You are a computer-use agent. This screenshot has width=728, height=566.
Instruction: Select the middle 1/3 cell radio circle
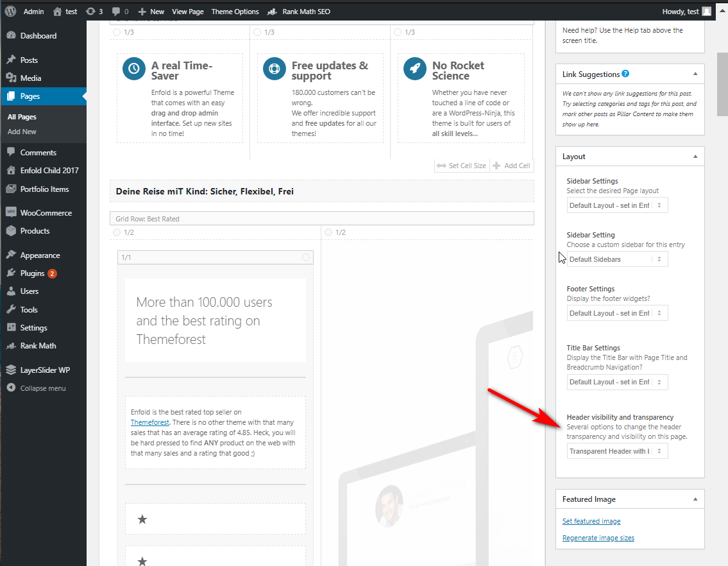click(x=257, y=32)
